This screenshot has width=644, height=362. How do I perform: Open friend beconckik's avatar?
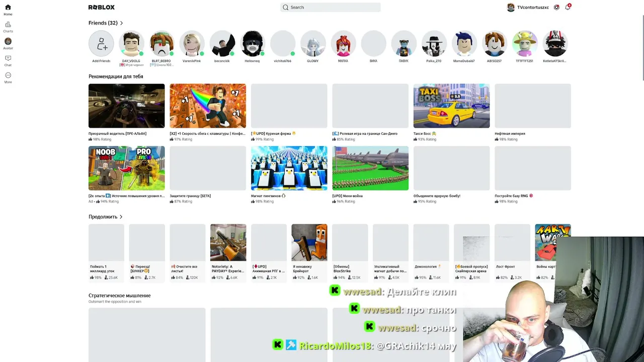[x=222, y=44]
